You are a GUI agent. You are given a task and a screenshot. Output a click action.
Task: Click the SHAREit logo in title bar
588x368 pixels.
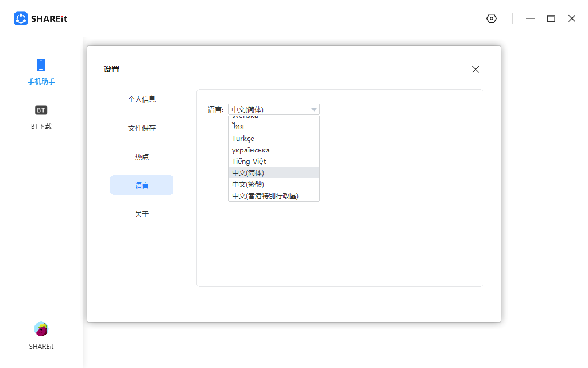[x=41, y=18]
